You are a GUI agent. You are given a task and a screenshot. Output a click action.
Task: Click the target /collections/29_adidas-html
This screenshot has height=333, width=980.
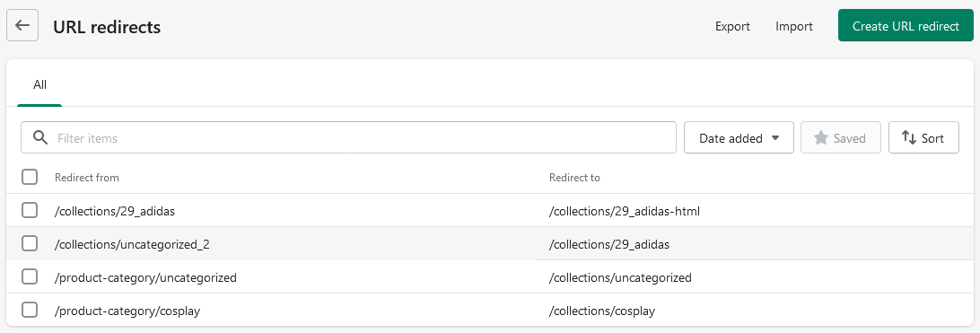coord(625,211)
